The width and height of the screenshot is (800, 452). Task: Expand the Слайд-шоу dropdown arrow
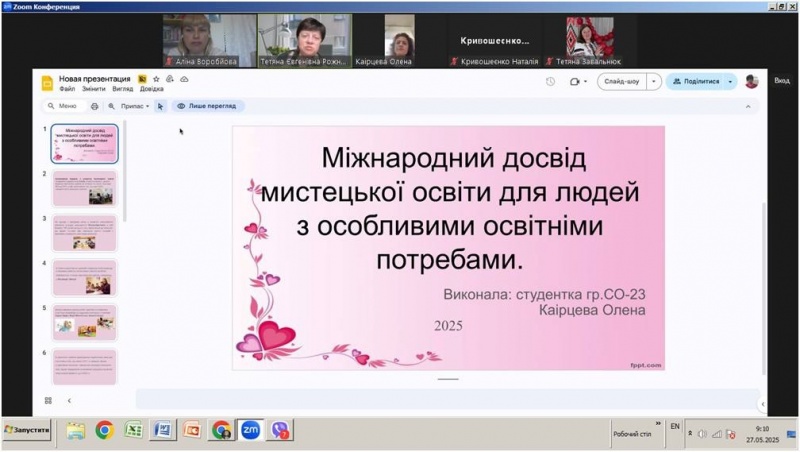pos(654,82)
